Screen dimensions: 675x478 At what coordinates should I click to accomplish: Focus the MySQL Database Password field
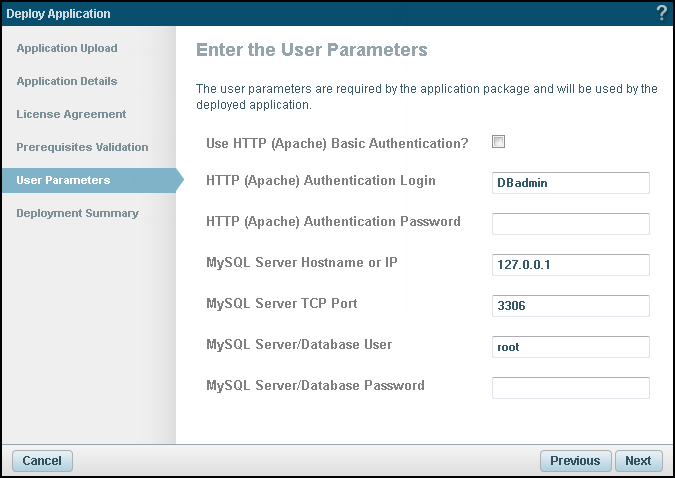tap(571, 387)
